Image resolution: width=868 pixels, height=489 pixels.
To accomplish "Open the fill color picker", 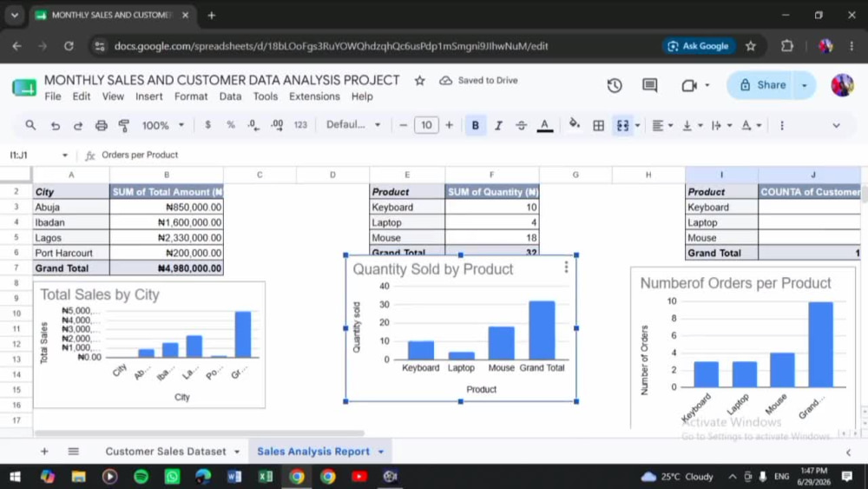I will click(x=574, y=124).
